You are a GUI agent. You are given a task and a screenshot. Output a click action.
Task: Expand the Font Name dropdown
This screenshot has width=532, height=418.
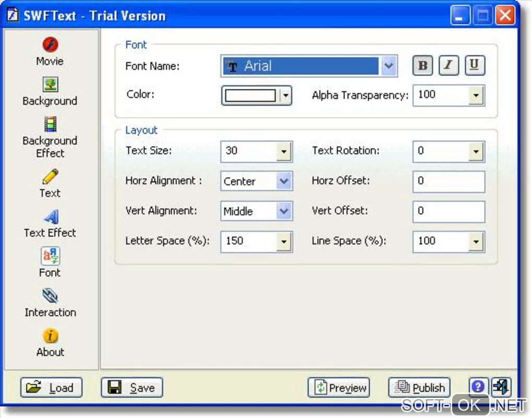[x=389, y=66]
